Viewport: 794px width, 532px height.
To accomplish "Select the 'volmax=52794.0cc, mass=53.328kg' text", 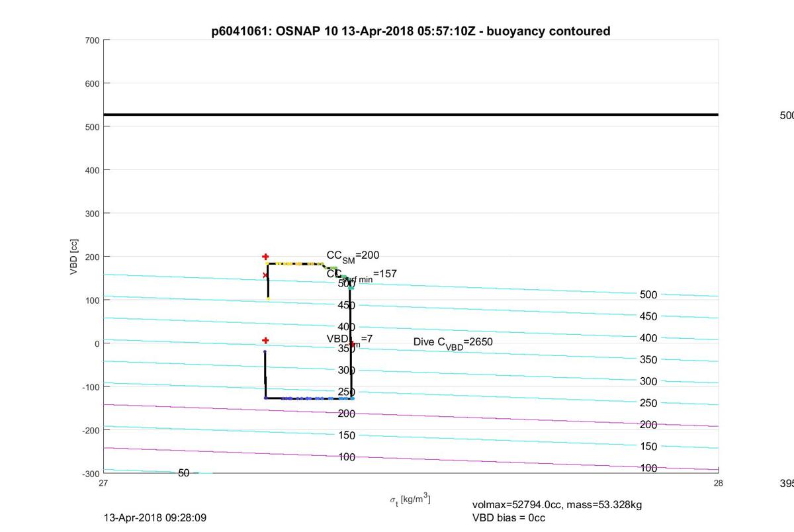I will click(x=557, y=505).
